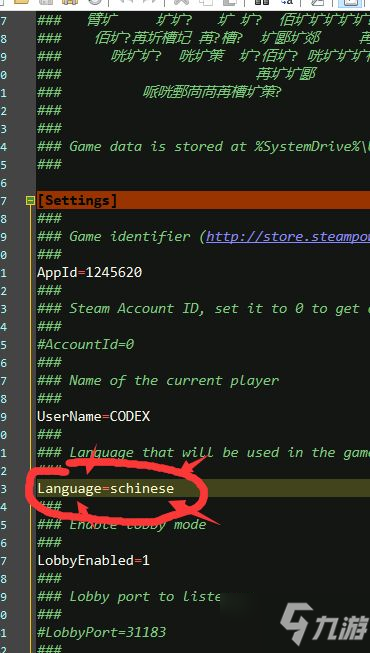Click the 'Steam Account ID' comment line

(204, 309)
